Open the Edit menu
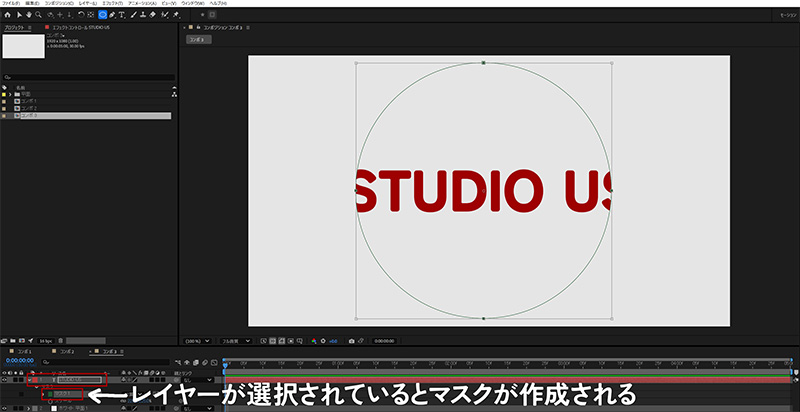The image size is (800, 412). point(32,3)
